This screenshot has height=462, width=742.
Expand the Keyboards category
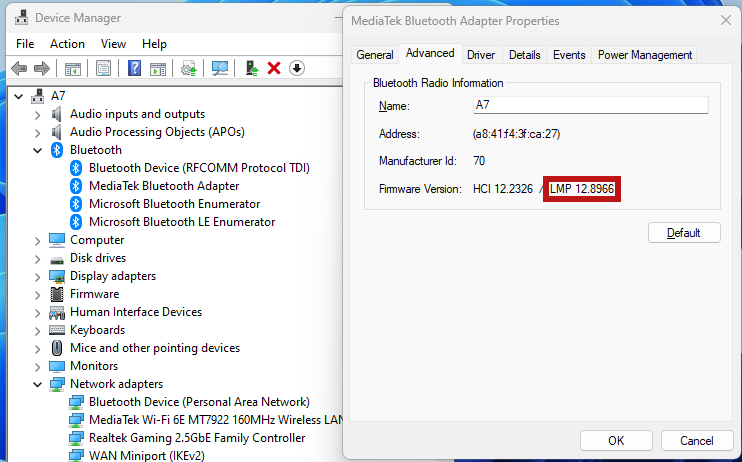[x=37, y=330]
